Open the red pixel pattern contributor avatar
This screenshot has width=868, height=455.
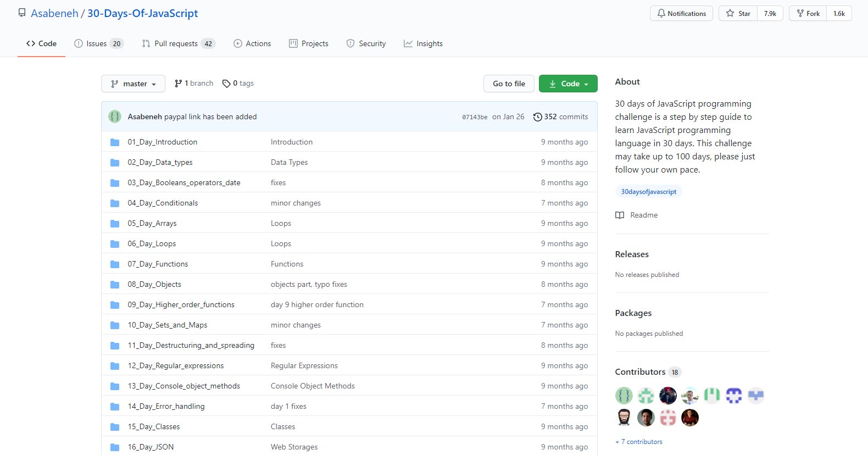[668, 418]
